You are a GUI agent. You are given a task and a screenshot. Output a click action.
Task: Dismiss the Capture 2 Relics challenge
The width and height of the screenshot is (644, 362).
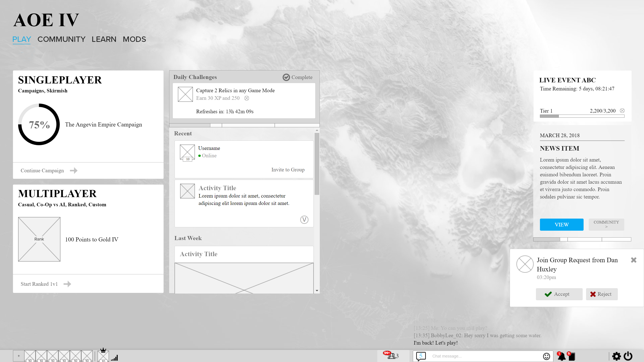pyautogui.click(x=247, y=98)
